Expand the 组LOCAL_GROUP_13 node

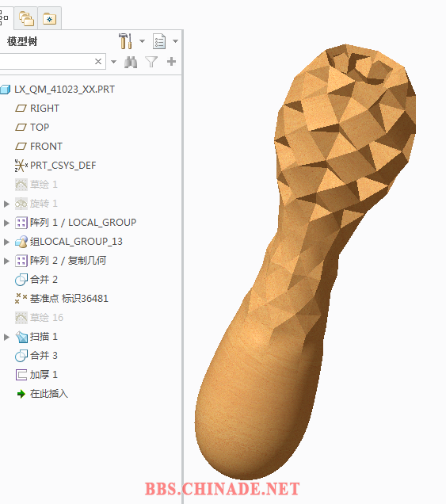point(6,242)
